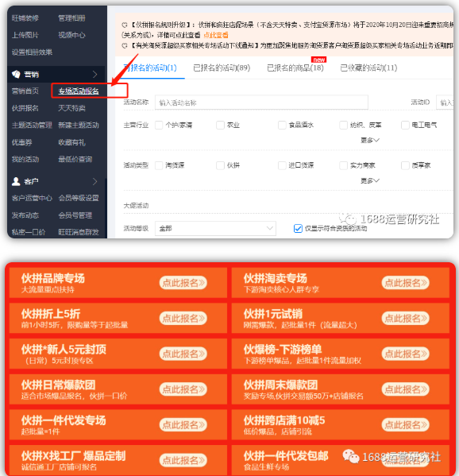The height and width of the screenshot is (476, 459).
Task: Uncheck 仅显示符合资质的活动 checkbox
Action: [298, 228]
